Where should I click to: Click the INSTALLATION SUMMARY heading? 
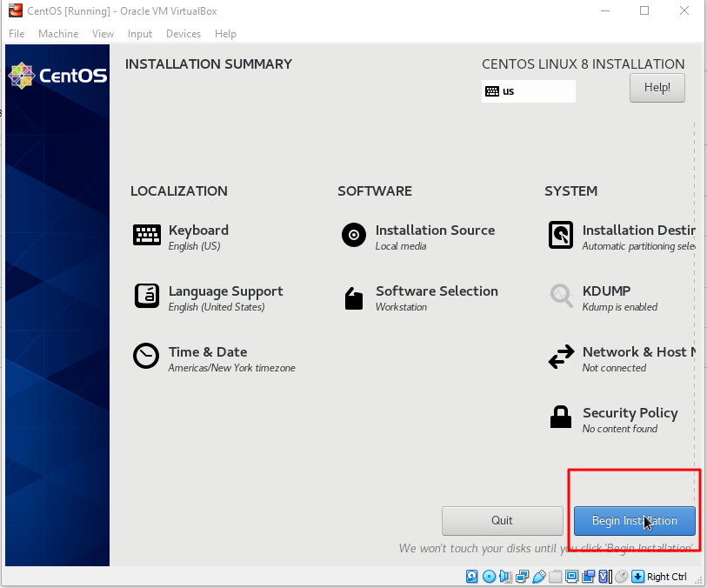click(x=209, y=64)
